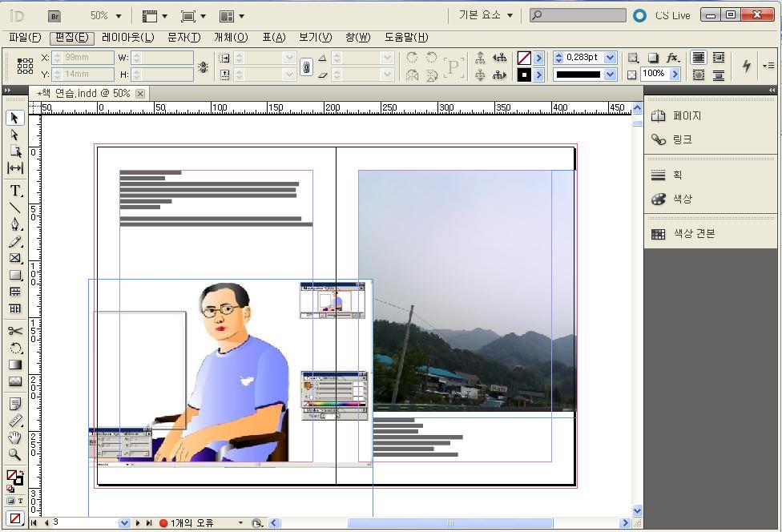Select the Type tool
This screenshot has width=782, height=532.
coord(15,191)
